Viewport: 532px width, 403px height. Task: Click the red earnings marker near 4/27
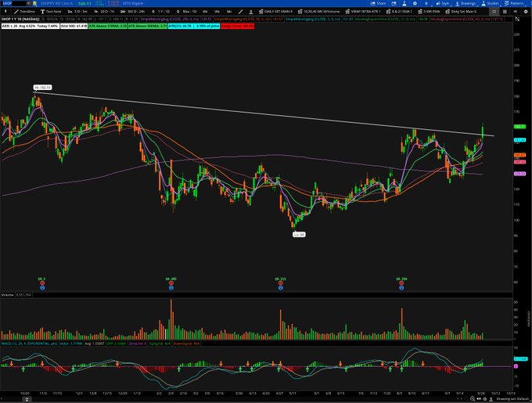click(x=281, y=283)
